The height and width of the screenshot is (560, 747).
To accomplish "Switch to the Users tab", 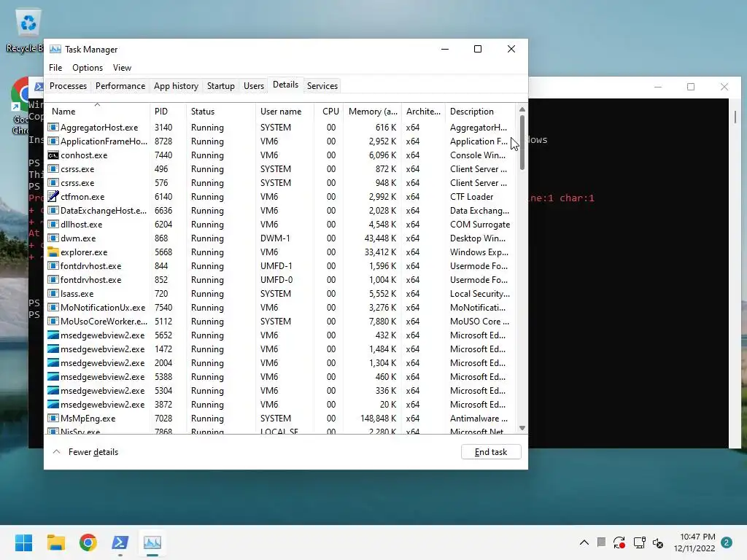I will click(x=253, y=86).
